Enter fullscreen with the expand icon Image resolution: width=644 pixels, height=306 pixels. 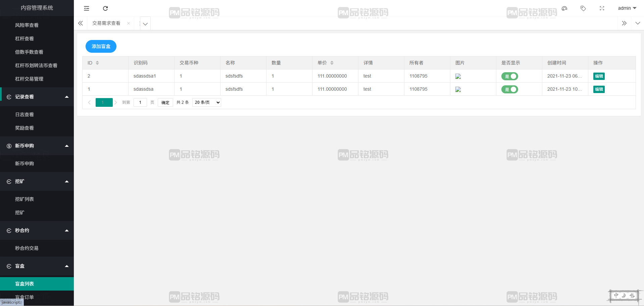point(602,8)
